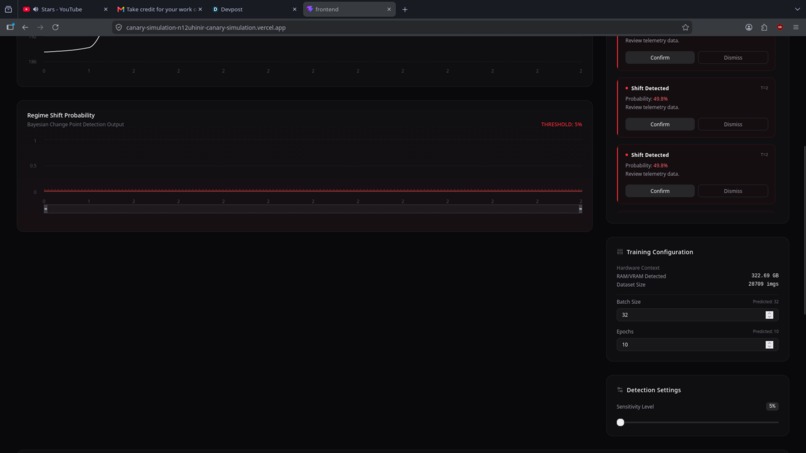Switch to the Gmail Take credit tab
806x453 pixels.
[x=159, y=9]
